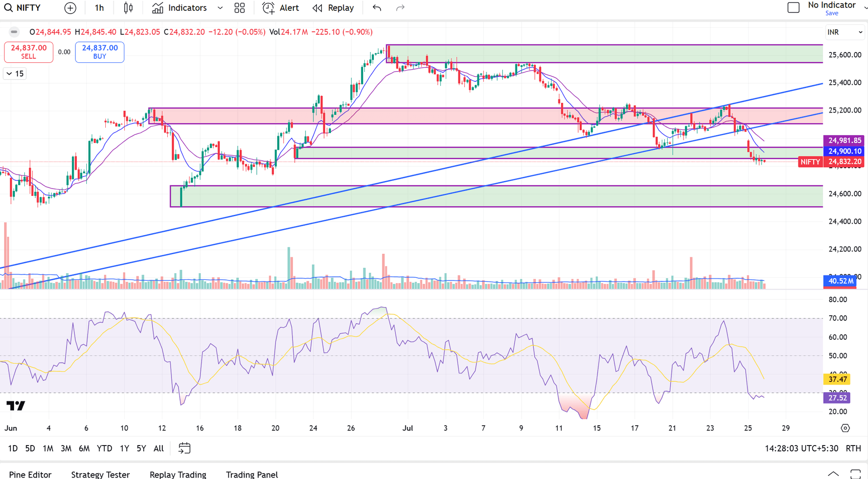Click the C24,832.20 close value in legend
The height and width of the screenshot is (479, 868).
184,32
